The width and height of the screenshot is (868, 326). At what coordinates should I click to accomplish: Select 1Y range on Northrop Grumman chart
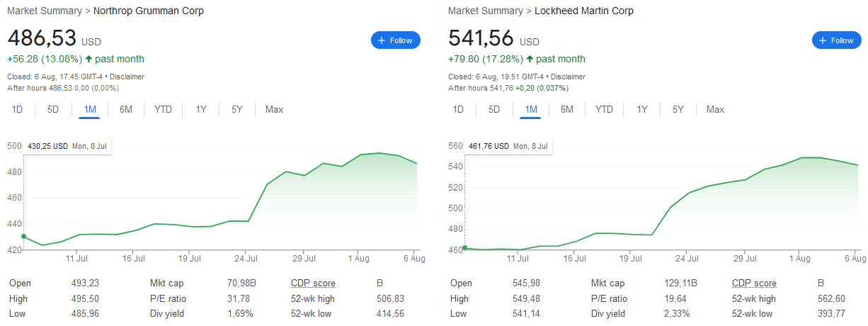(201, 109)
